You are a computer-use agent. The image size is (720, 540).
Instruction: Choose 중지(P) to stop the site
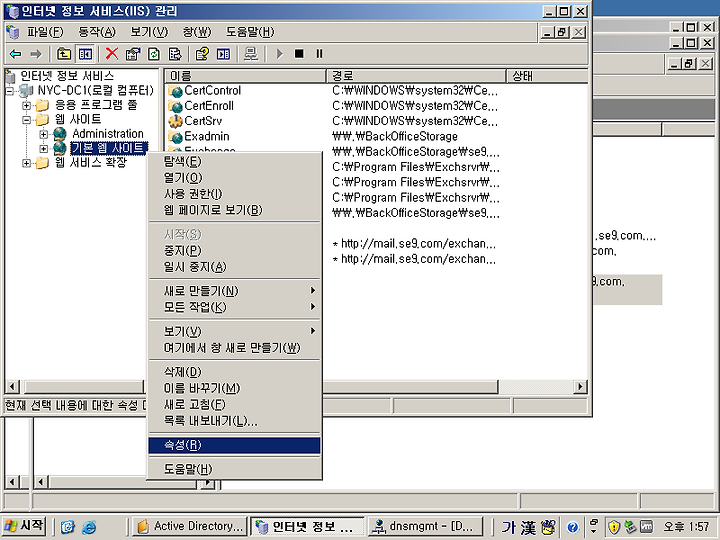click(235, 251)
